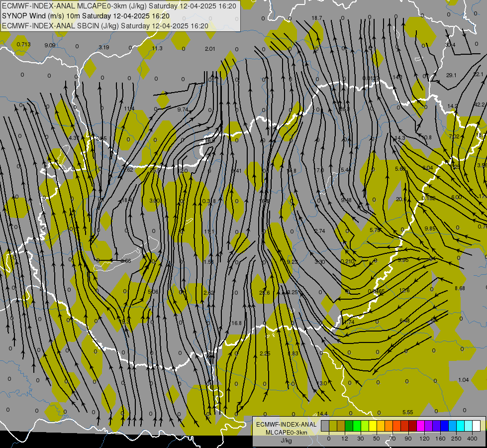Click the legend tick label 160
Screen dimensions: 487x448
pyautogui.click(x=440, y=439)
